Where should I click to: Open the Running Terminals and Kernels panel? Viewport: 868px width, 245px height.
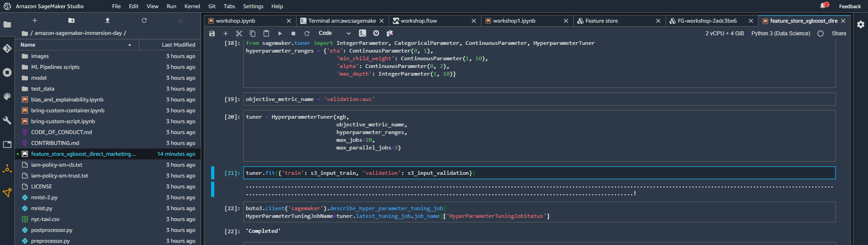(7, 72)
